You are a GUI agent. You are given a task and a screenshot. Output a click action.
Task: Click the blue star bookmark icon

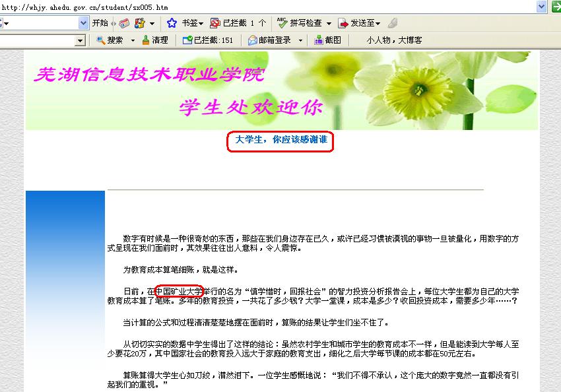click(x=172, y=23)
